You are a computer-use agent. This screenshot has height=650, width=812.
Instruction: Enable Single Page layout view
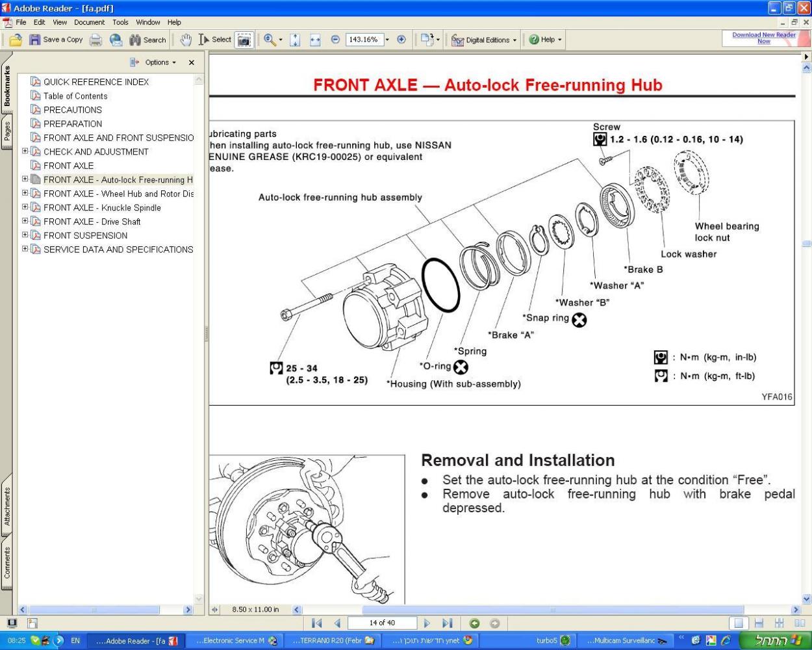[738, 623]
